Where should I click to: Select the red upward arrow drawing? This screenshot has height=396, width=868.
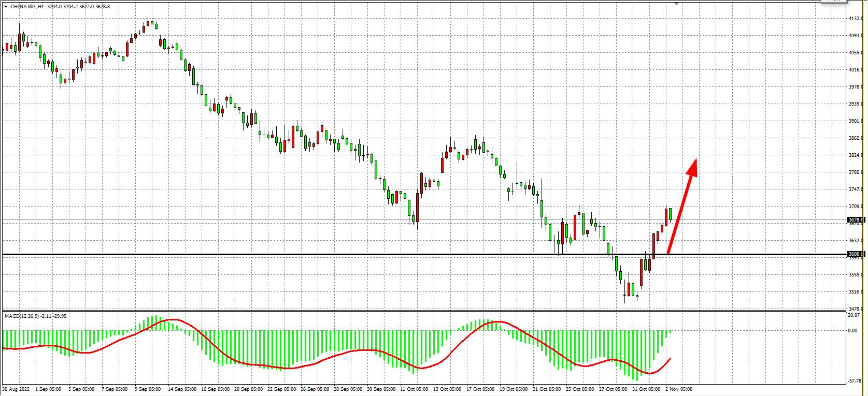[681, 207]
